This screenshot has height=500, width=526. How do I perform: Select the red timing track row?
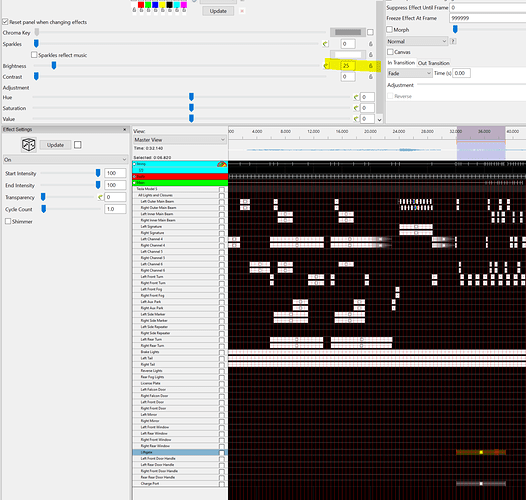coord(180,177)
